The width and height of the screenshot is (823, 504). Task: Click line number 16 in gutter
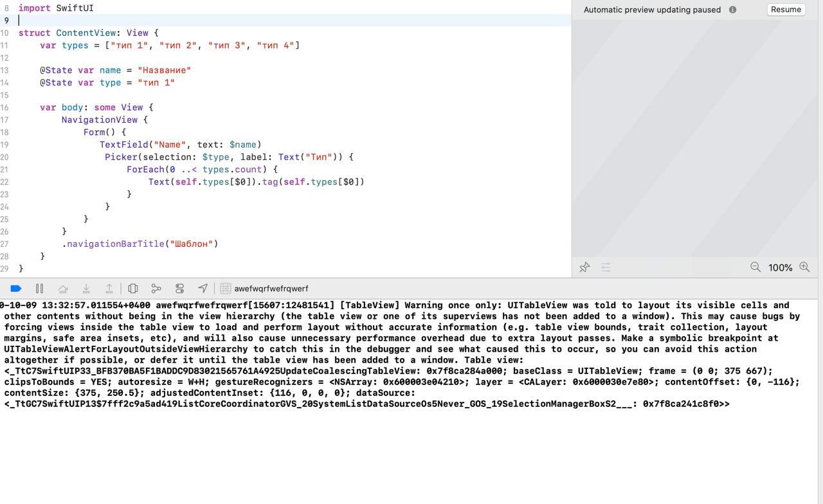coord(5,107)
